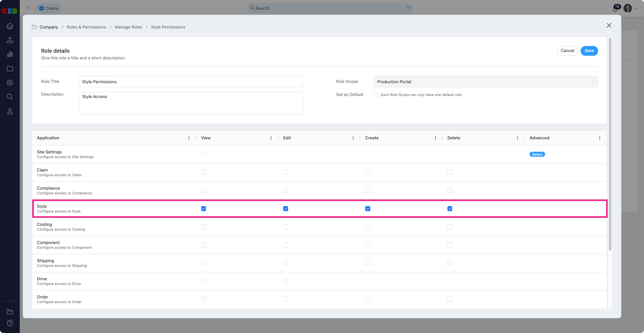This screenshot has height=333, width=644.
Task: Save the role changes
Action: point(589,51)
